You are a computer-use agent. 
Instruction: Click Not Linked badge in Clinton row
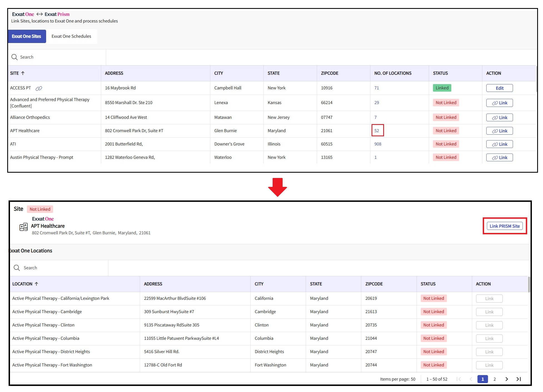pyautogui.click(x=434, y=325)
